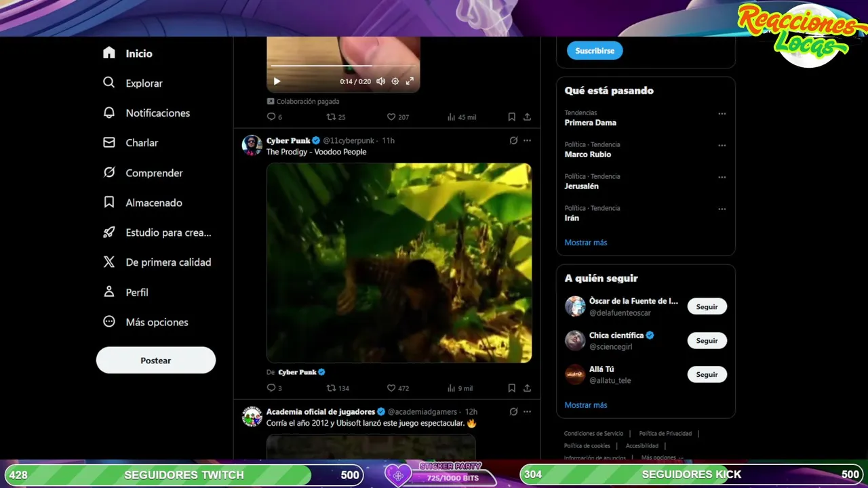Open options for Marco Rubio trend

722,146
